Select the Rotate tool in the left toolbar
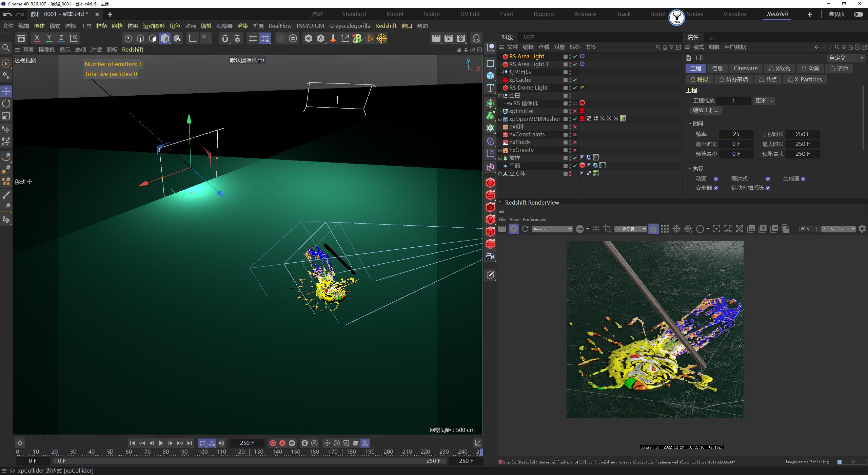Screen dimensions: 868x475 click(6, 103)
